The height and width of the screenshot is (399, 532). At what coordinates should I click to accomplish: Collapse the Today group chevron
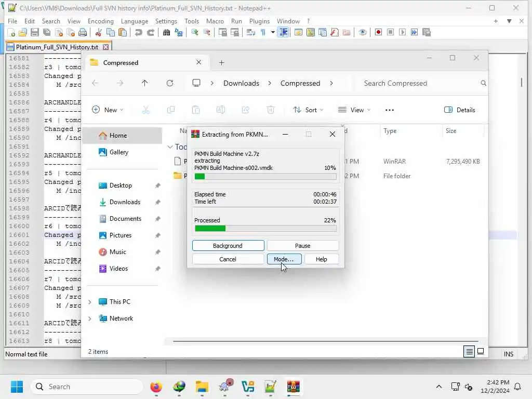(x=170, y=147)
